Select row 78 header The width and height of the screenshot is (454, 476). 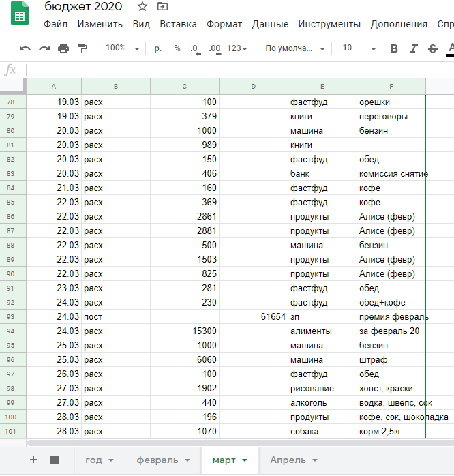coord(13,102)
